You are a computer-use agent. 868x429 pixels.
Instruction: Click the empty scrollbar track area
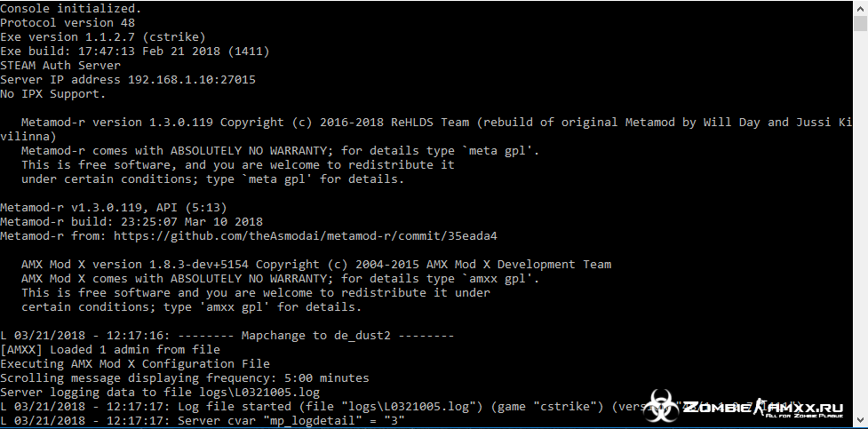[860, 221]
